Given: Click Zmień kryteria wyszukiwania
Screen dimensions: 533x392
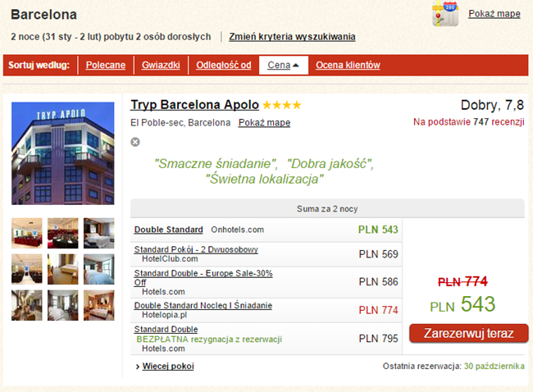Looking at the screenshot, I should [x=292, y=37].
